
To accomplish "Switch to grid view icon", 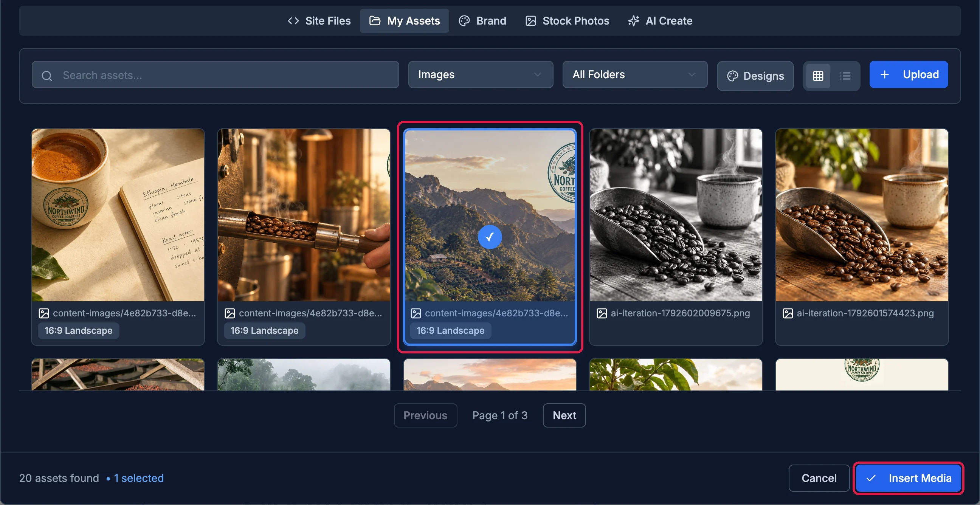I will click(x=818, y=76).
